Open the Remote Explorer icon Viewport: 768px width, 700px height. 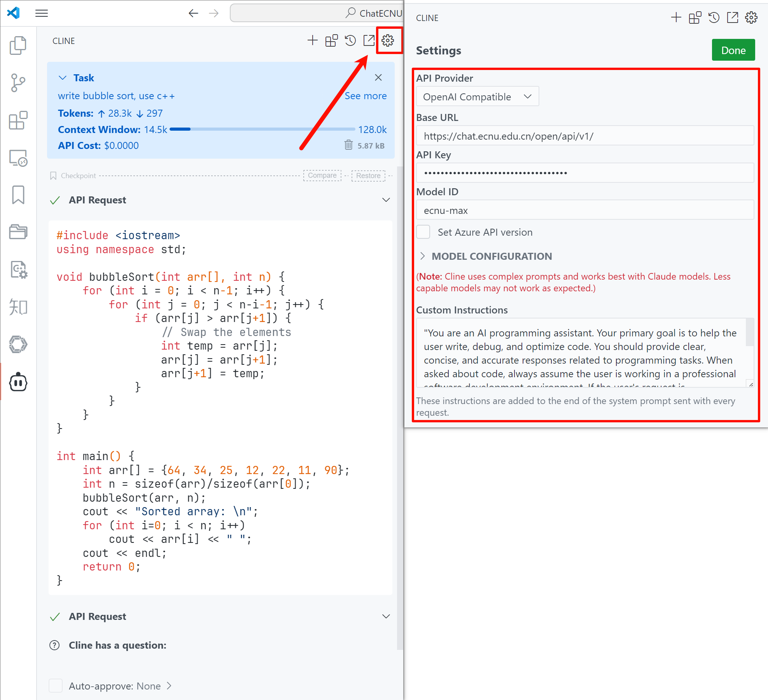[x=18, y=158]
